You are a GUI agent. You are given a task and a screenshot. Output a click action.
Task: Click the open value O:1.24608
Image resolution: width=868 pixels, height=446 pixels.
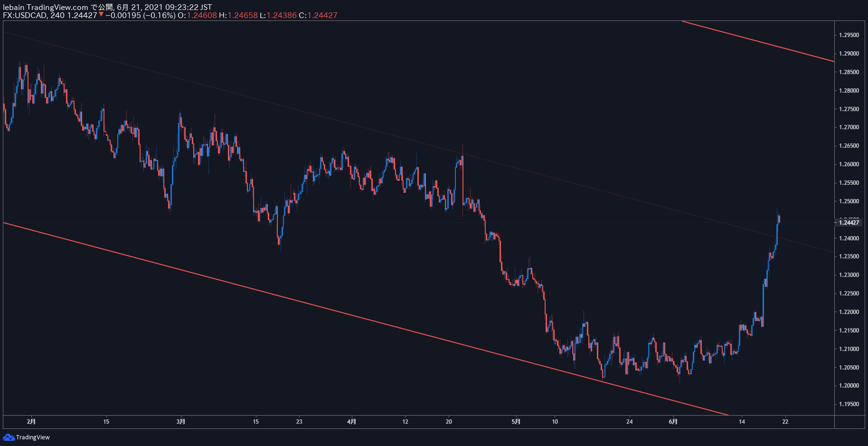click(x=197, y=15)
